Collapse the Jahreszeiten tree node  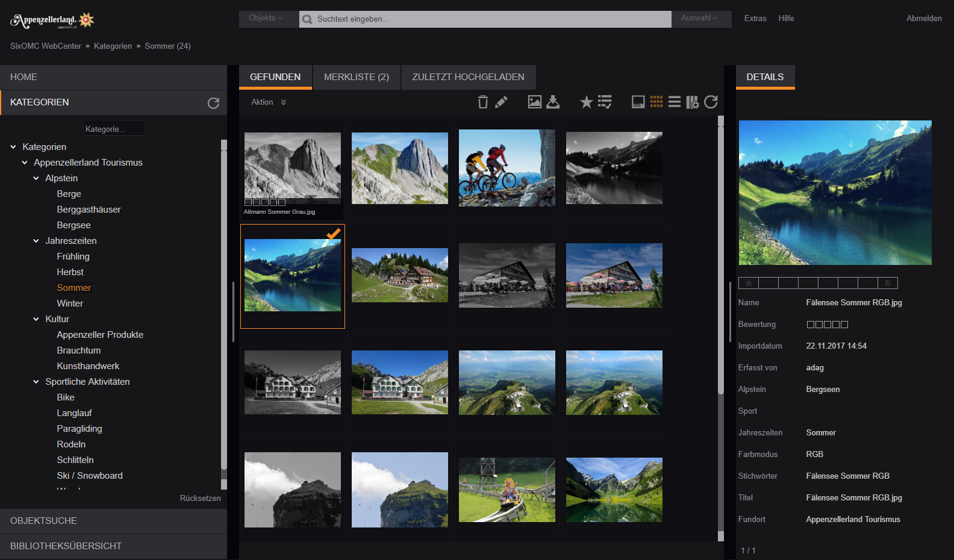pos(36,241)
